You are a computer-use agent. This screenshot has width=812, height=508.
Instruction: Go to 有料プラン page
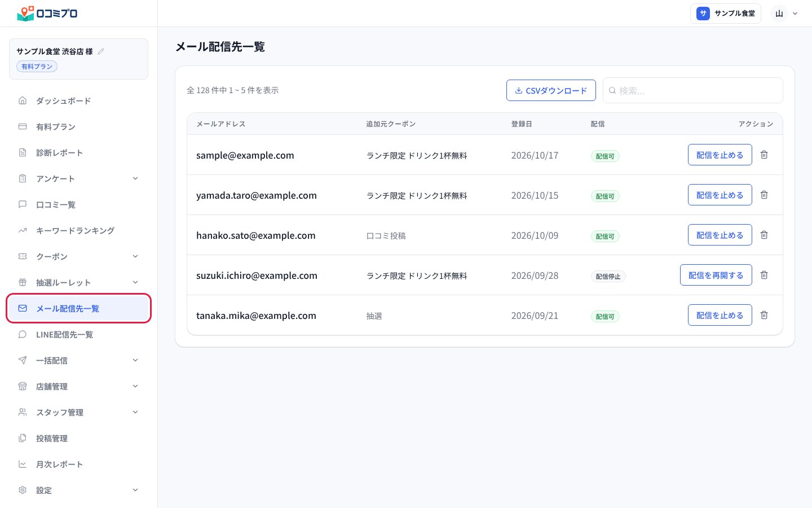(x=79, y=126)
